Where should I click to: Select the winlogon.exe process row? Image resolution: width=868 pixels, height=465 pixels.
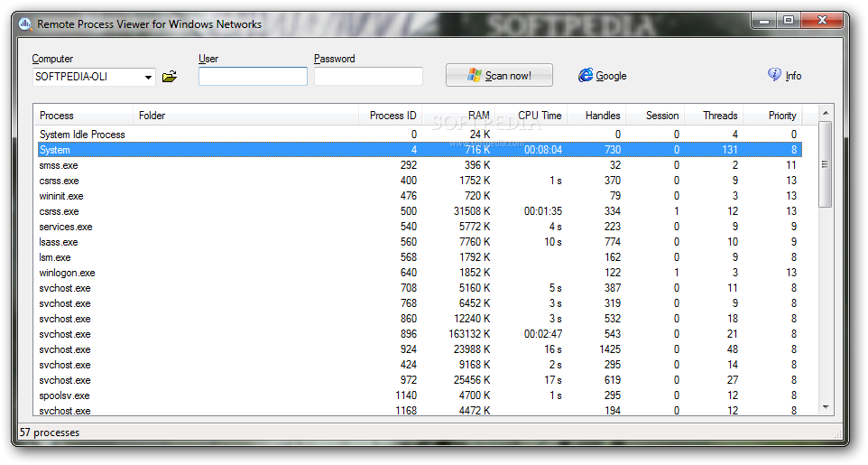(x=420, y=273)
